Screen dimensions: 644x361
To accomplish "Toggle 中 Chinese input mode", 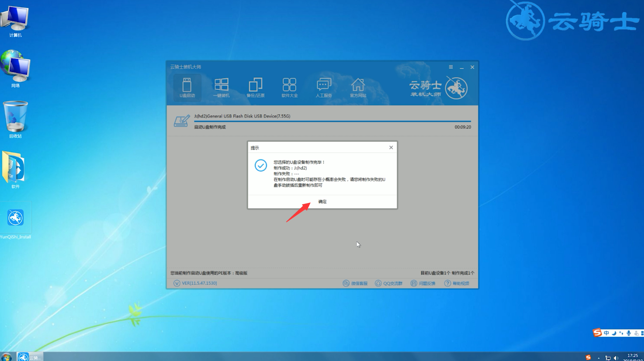I will [x=606, y=333].
